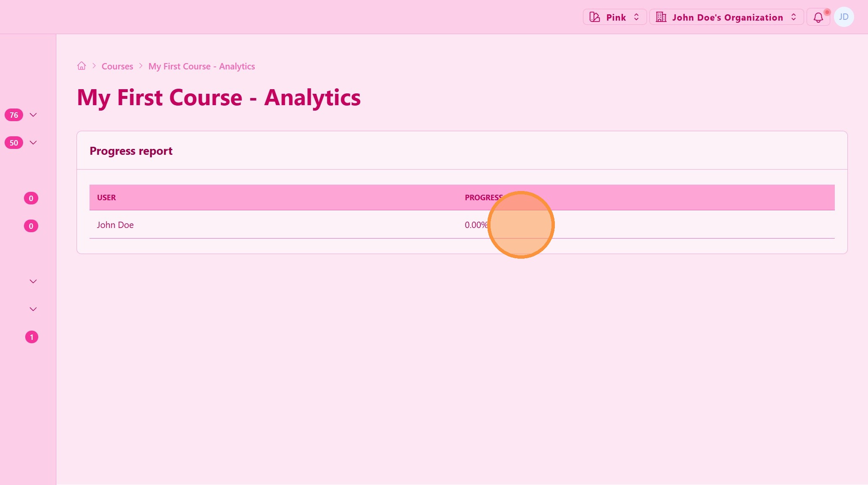Go to Courses breadcrumb link
The height and width of the screenshot is (485, 868).
[117, 66]
